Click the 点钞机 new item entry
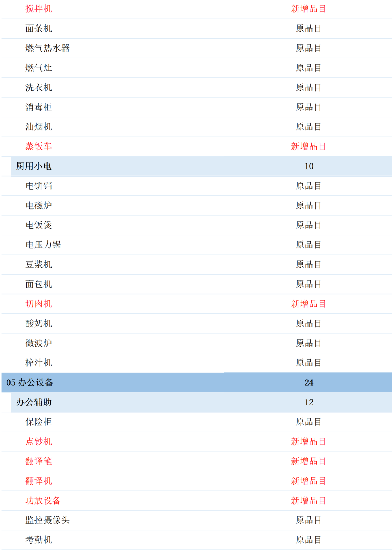 click(x=38, y=441)
